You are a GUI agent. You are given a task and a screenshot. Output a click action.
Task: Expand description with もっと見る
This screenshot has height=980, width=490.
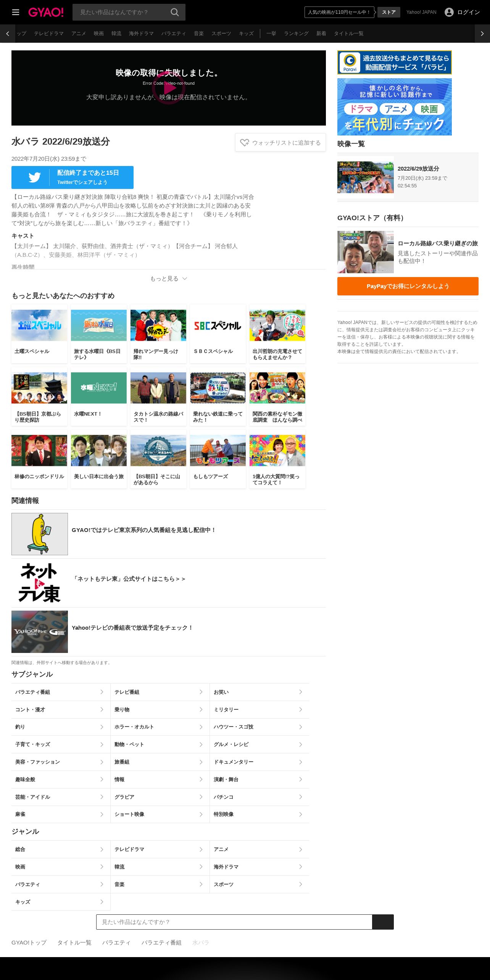point(169,279)
